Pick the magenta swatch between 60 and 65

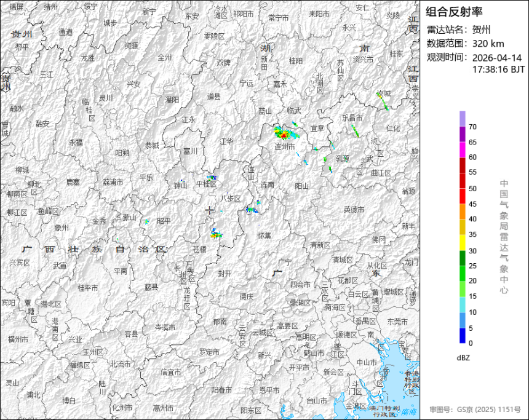click(463, 150)
